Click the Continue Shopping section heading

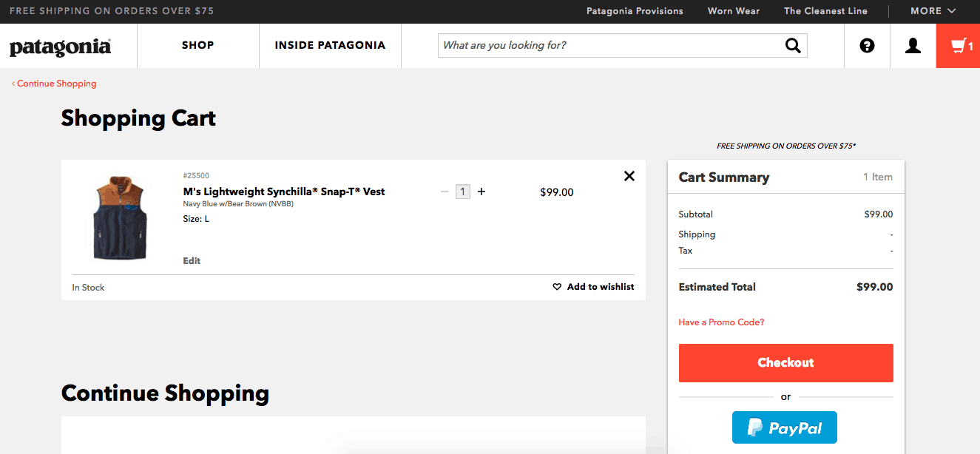(165, 393)
